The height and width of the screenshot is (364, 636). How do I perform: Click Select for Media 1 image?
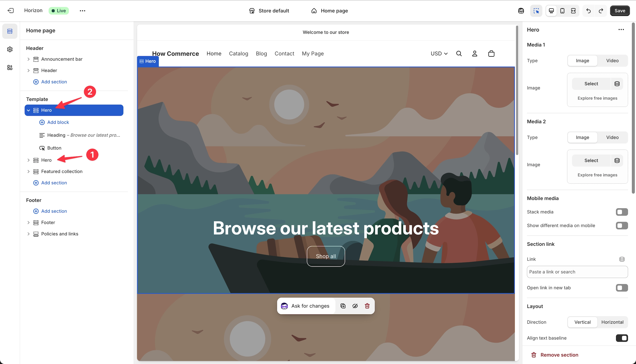pos(591,84)
